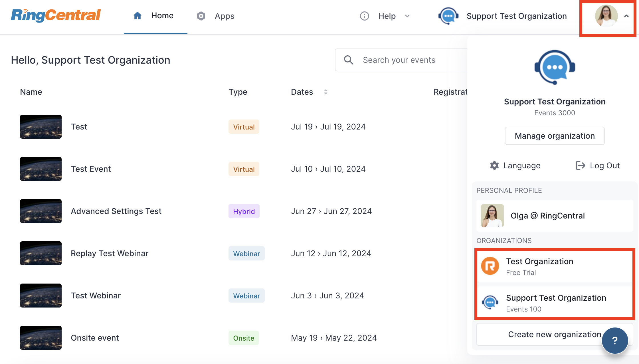The image size is (639, 364).
Task: Click the Log Out arrow icon
Action: 581,165
